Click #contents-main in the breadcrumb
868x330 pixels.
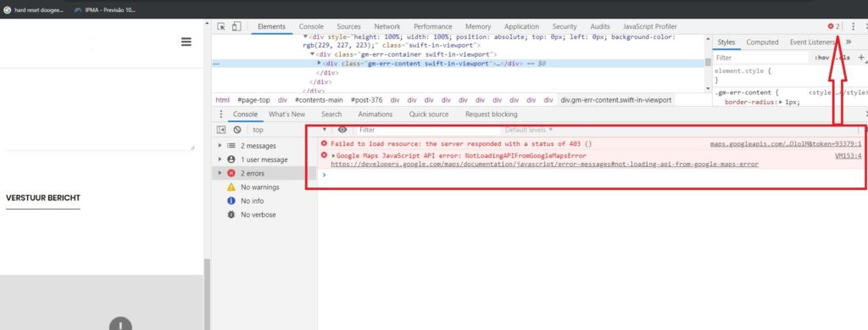(x=319, y=100)
